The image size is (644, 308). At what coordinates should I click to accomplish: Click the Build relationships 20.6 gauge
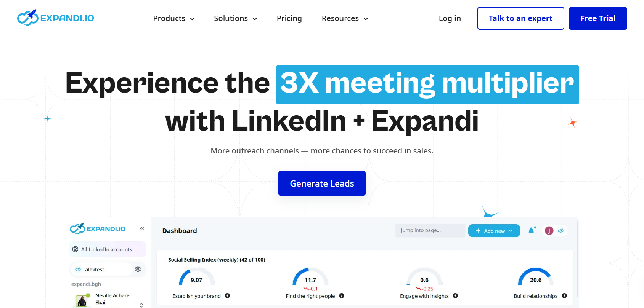click(535, 277)
